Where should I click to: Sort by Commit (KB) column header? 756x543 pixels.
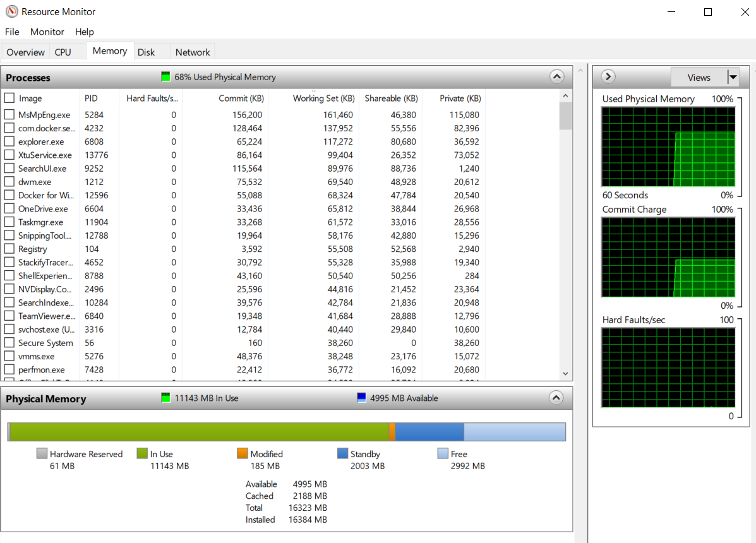(225, 98)
